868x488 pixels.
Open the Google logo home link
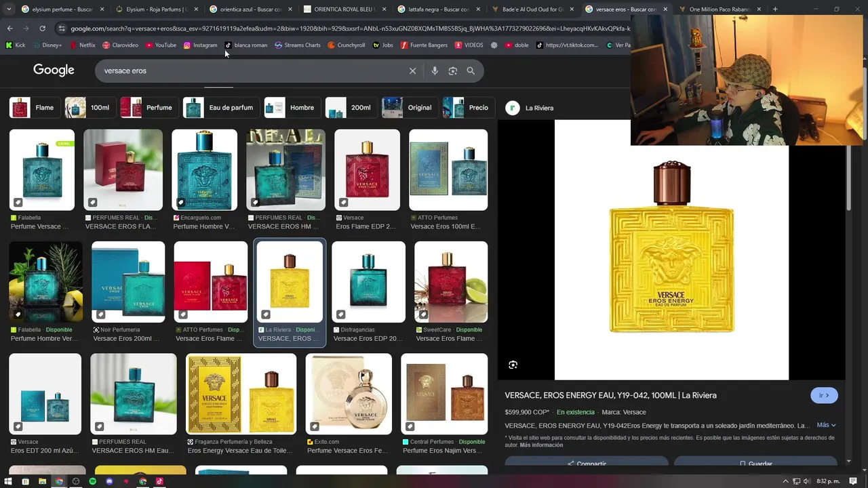click(54, 70)
